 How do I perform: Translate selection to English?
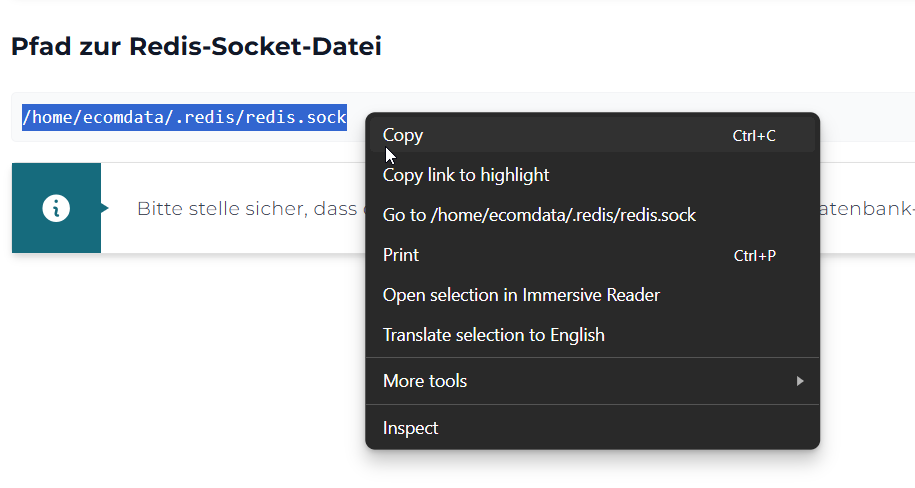[494, 335]
